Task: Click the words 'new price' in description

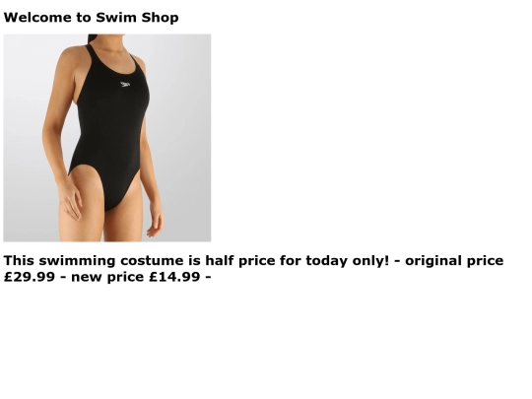Action: coord(107,277)
